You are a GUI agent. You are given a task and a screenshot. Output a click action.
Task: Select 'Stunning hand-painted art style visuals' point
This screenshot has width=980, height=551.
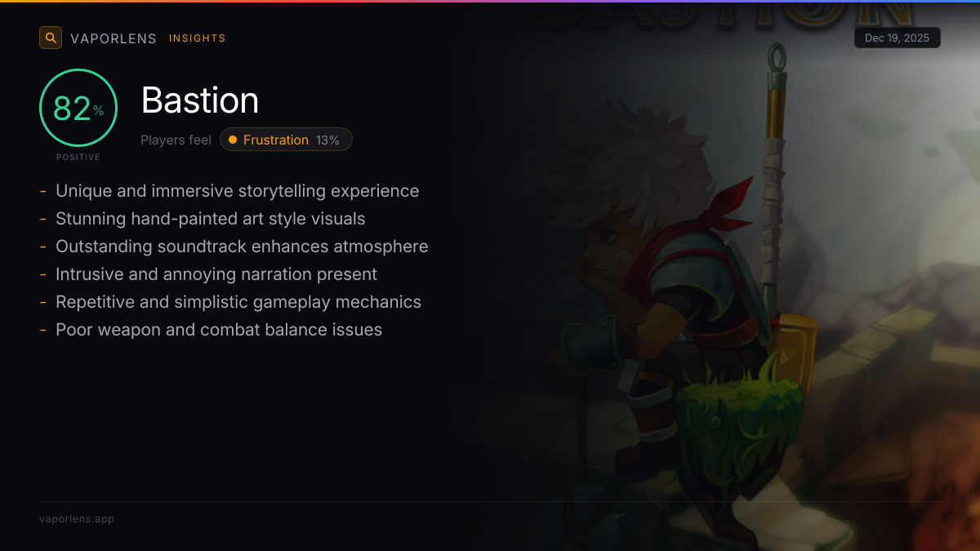210,219
